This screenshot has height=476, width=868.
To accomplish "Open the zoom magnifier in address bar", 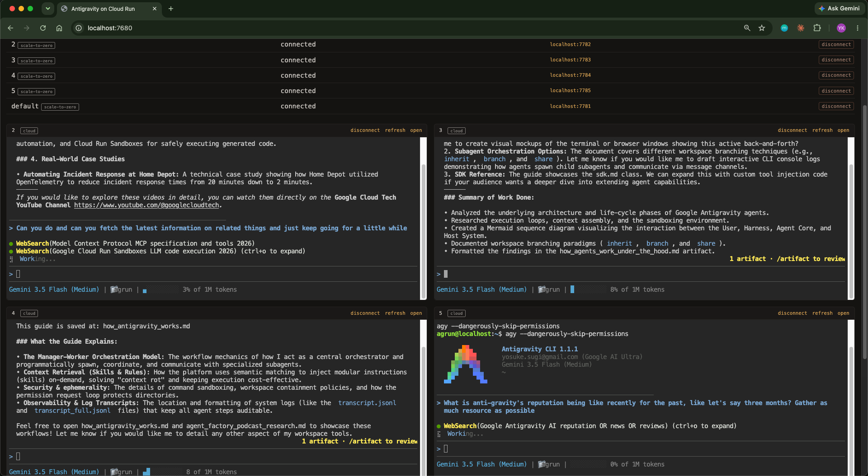I will (747, 28).
